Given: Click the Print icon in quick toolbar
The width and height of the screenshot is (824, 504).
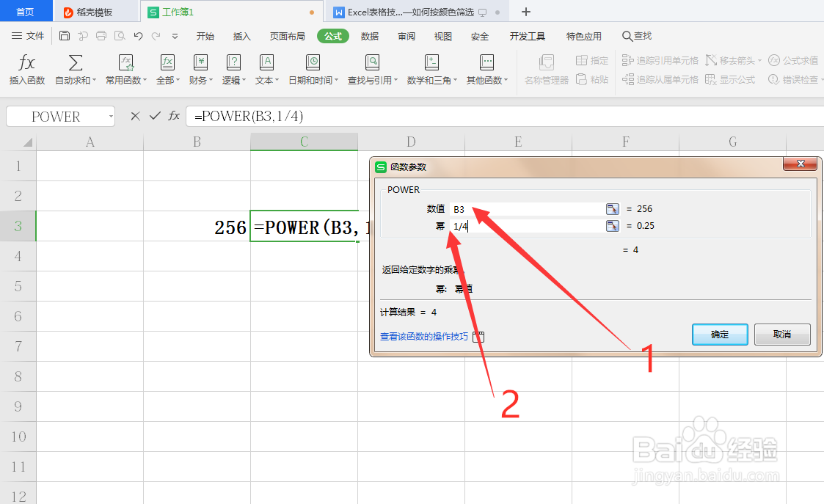Looking at the screenshot, I should [101, 36].
